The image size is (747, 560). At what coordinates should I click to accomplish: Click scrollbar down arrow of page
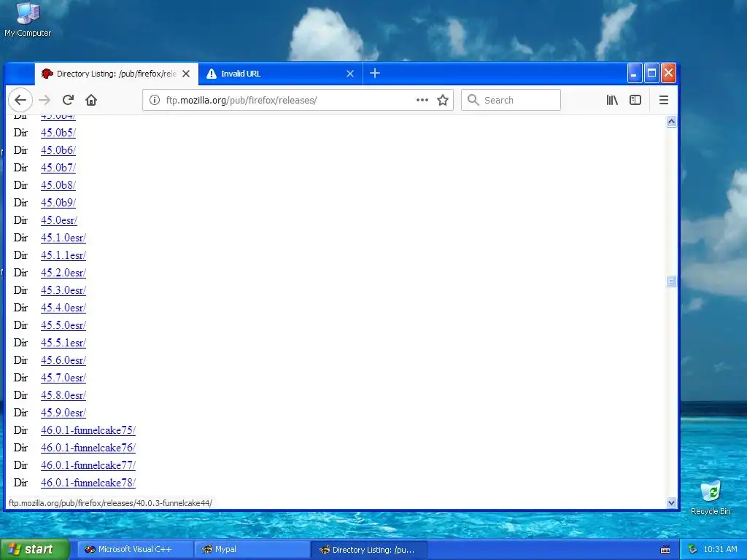(671, 502)
